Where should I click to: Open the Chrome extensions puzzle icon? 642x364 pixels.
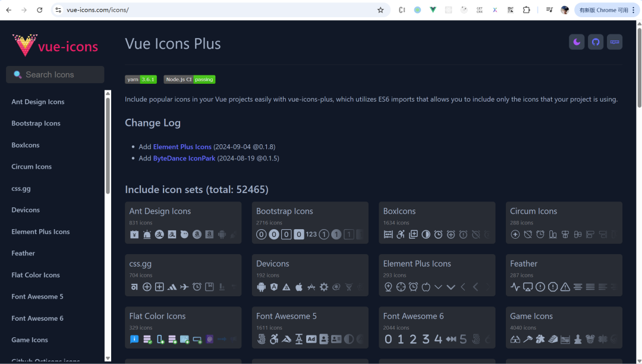coord(527,10)
